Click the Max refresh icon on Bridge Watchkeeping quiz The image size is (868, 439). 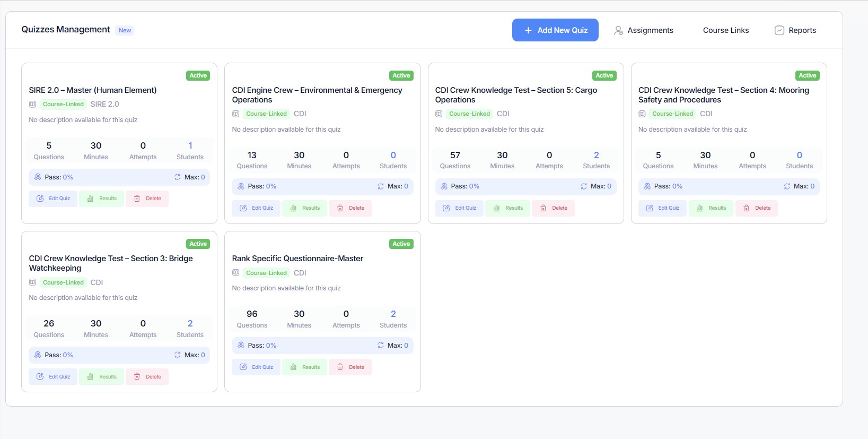178,355
